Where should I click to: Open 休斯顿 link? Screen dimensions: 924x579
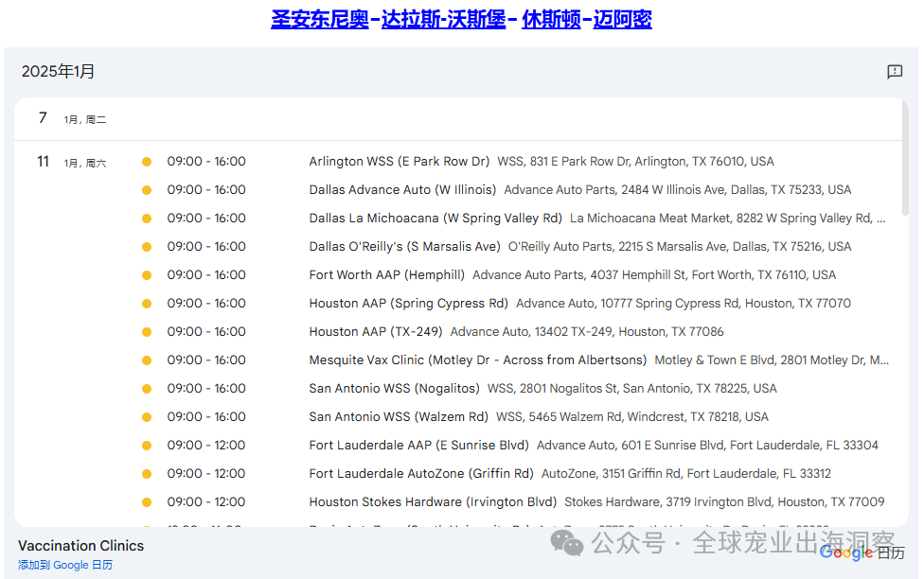pos(551,19)
